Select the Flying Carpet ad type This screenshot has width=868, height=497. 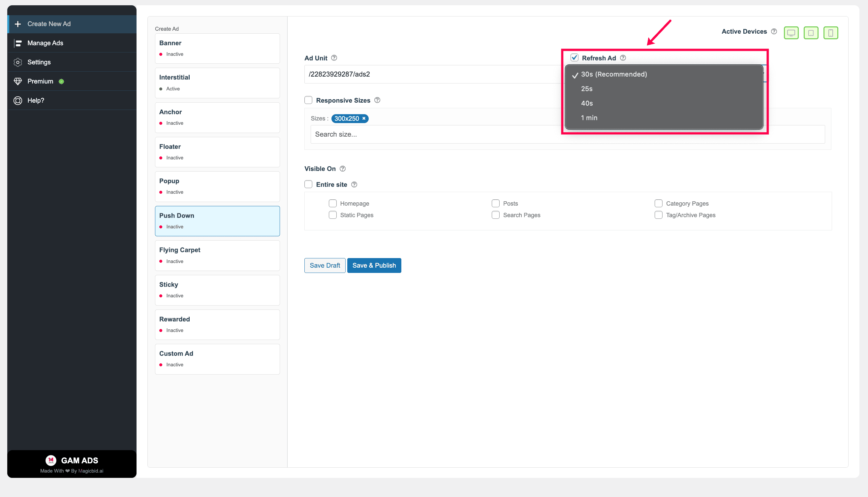(x=217, y=256)
